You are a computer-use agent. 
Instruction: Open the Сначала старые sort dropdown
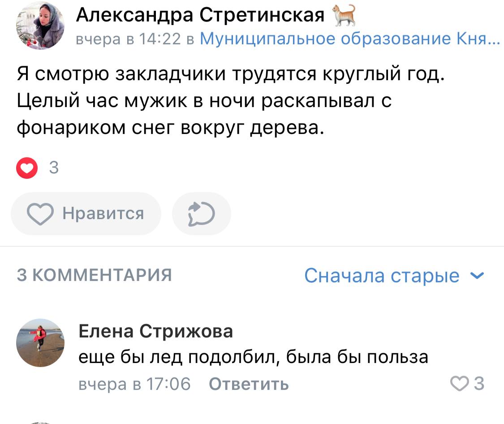382,275
